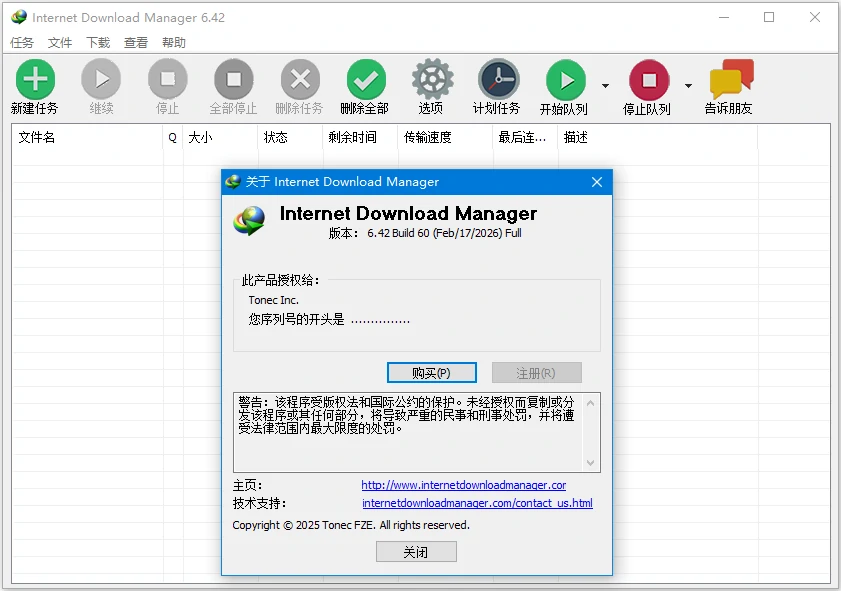Open the Scheduler (计划任务) clock icon
Screen dimensions: 841x591
click(x=497, y=80)
